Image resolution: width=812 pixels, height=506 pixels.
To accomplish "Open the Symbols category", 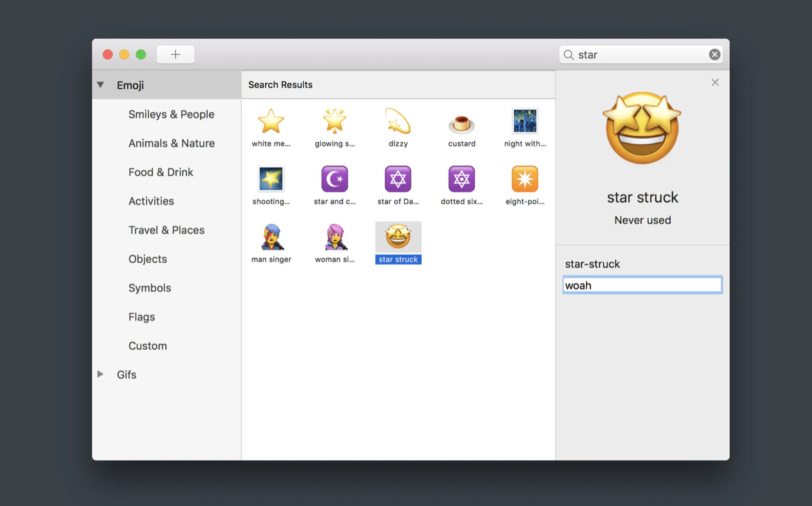I will click(150, 288).
